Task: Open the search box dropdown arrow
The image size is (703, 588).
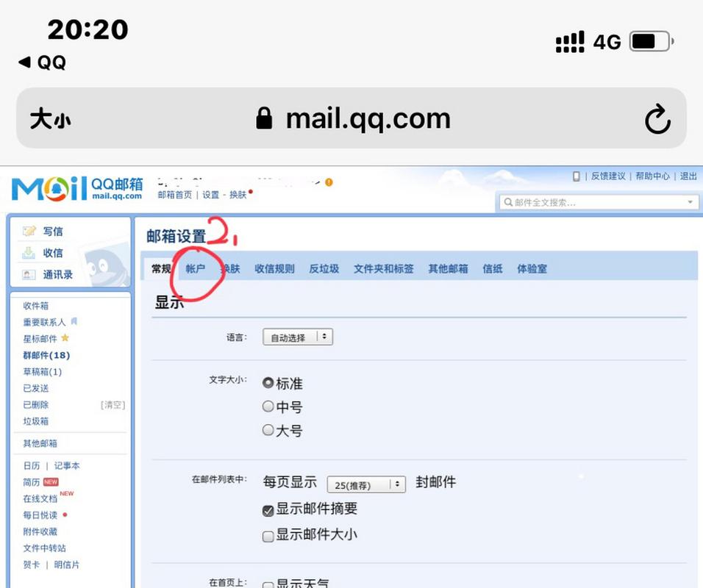Action: [x=690, y=202]
